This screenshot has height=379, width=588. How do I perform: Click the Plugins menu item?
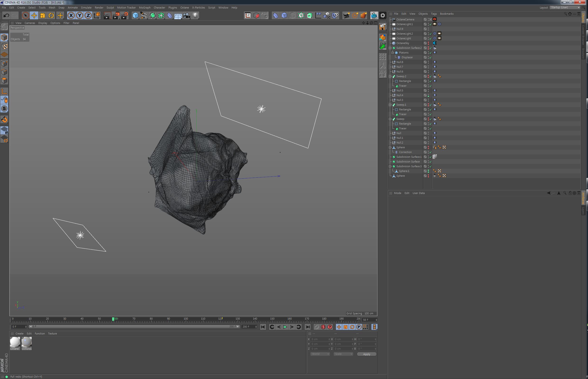tap(172, 7)
